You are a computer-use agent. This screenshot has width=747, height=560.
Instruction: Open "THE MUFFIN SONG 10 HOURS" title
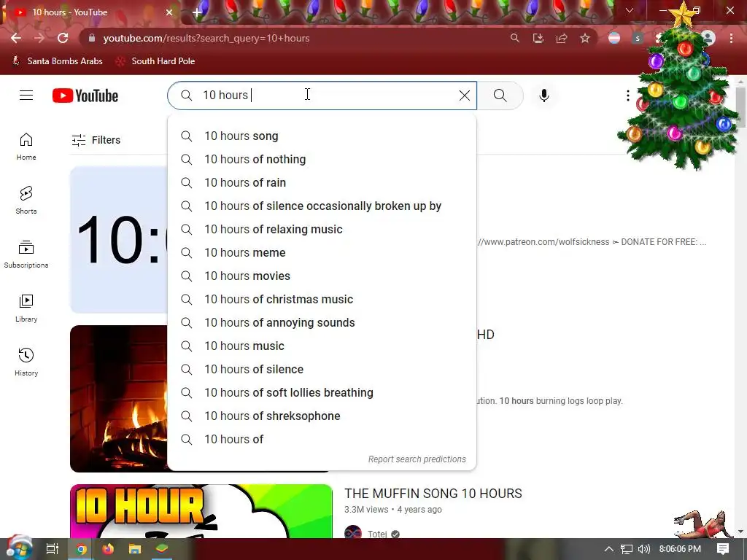[433, 494]
